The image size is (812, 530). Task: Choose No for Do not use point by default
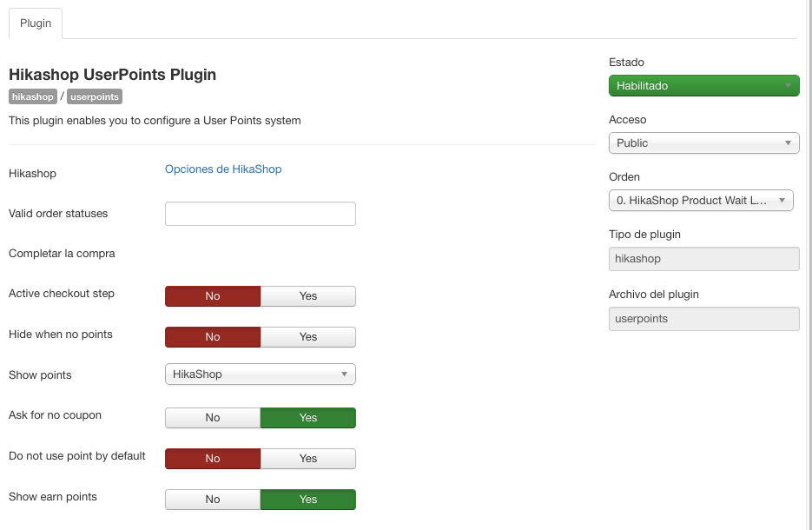point(213,459)
